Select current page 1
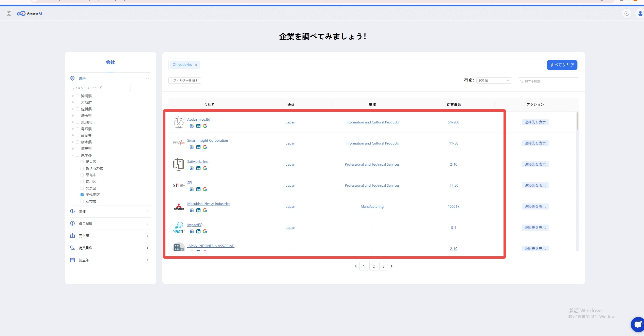This screenshot has height=336, width=644. (x=364, y=266)
